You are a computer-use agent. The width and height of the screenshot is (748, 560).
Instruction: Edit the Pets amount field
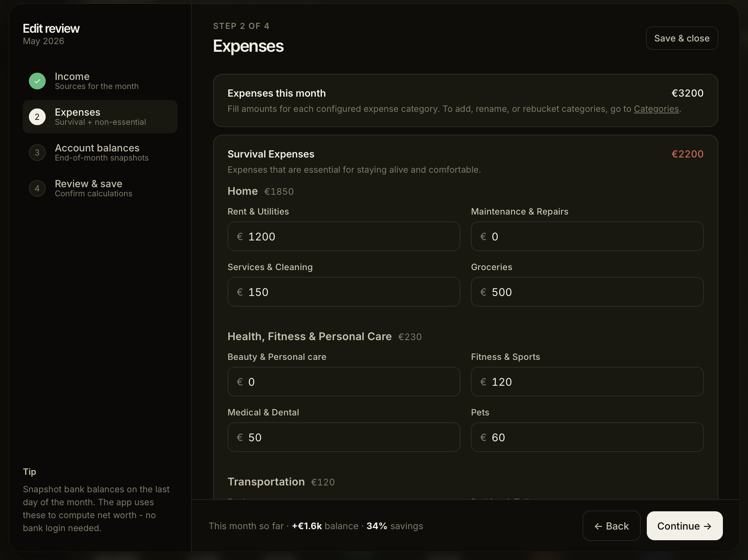[587, 437]
